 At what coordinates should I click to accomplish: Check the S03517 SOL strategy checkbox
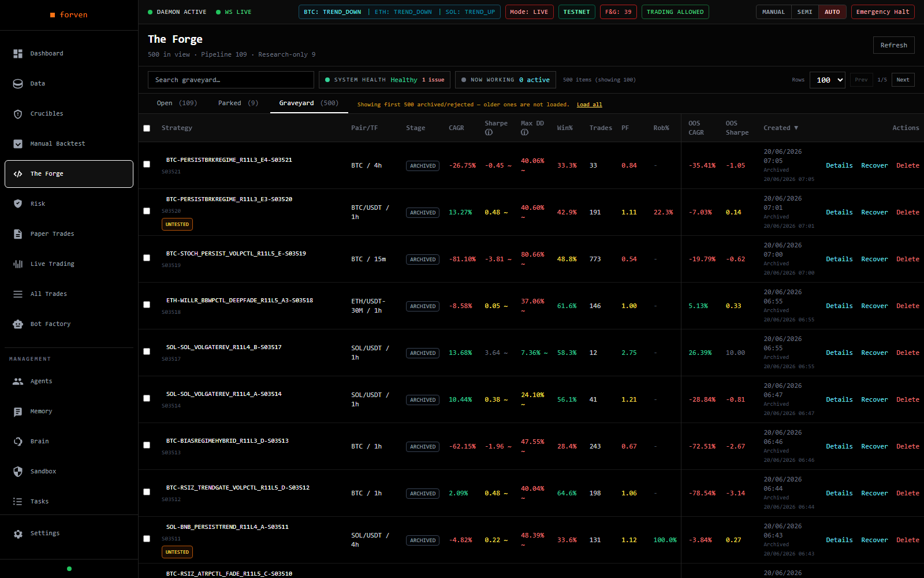tap(147, 351)
